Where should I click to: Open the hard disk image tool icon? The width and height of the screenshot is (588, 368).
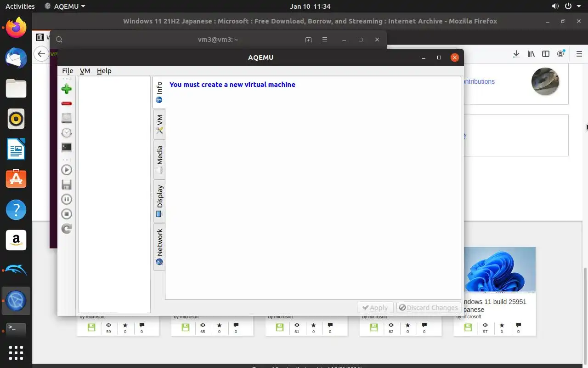click(67, 118)
